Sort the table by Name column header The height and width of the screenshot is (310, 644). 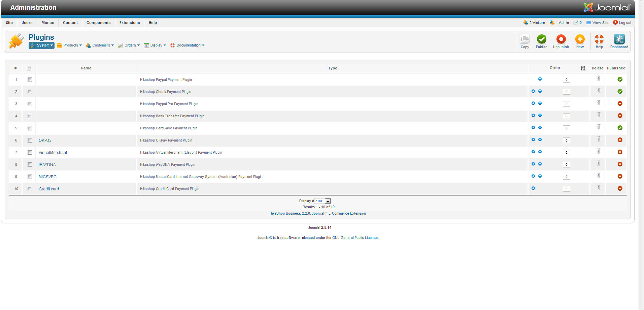(86, 68)
